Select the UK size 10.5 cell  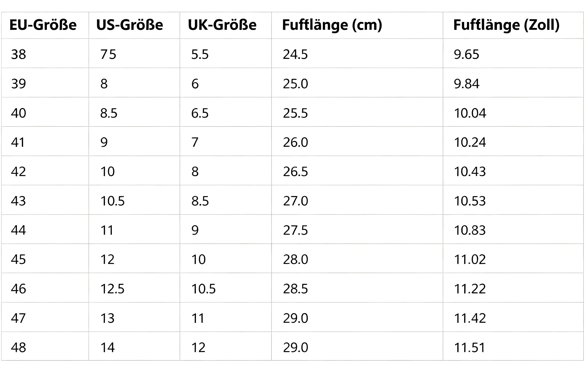tap(226, 288)
